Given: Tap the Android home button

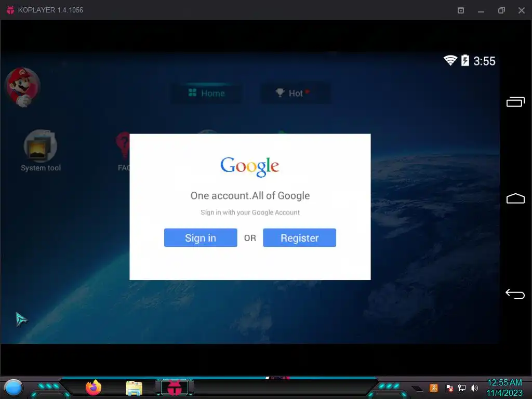Looking at the screenshot, I should pos(515,198).
